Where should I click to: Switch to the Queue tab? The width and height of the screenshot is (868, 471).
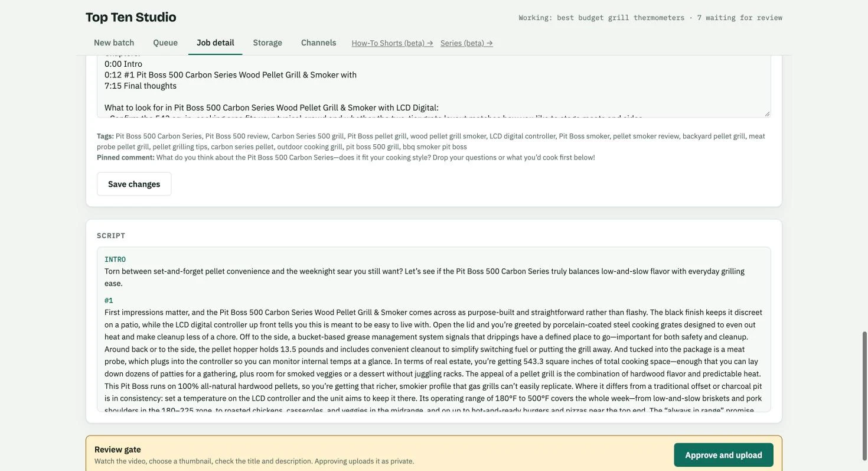tap(165, 43)
